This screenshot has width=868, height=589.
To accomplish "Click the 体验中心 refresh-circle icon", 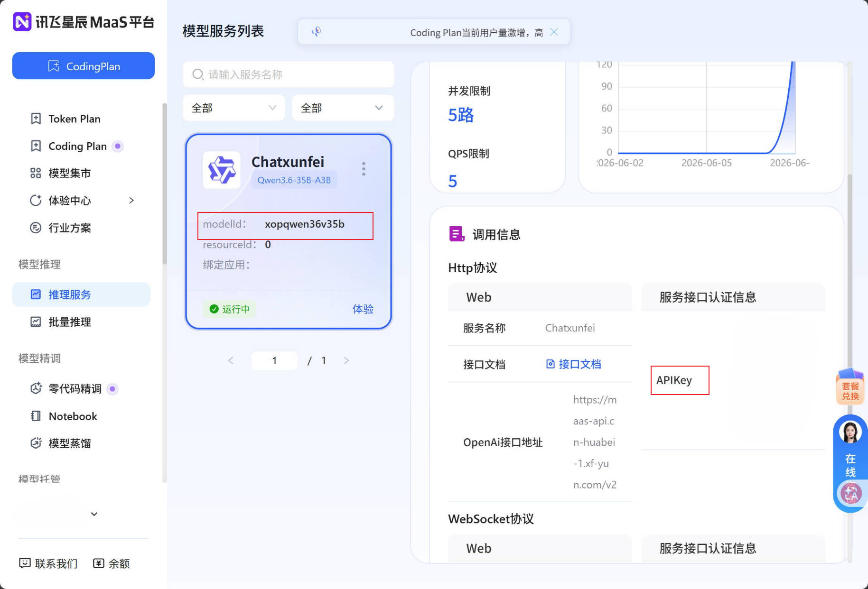I will [36, 201].
